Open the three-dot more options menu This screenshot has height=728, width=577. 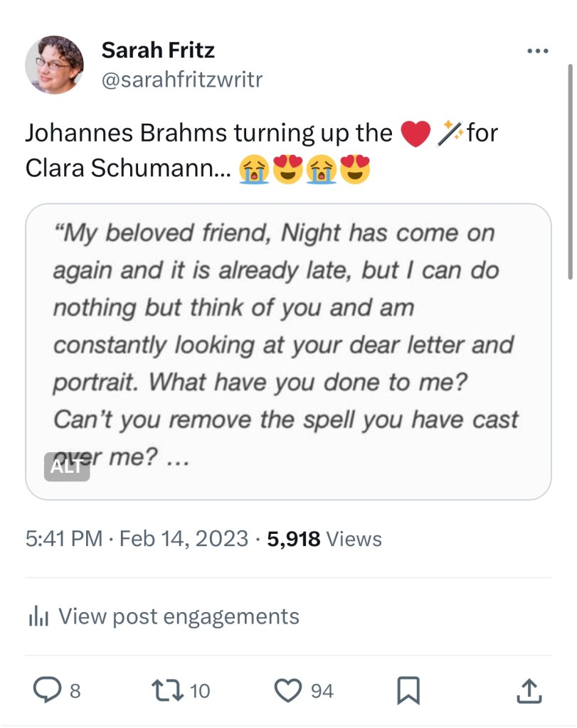coord(537,52)
